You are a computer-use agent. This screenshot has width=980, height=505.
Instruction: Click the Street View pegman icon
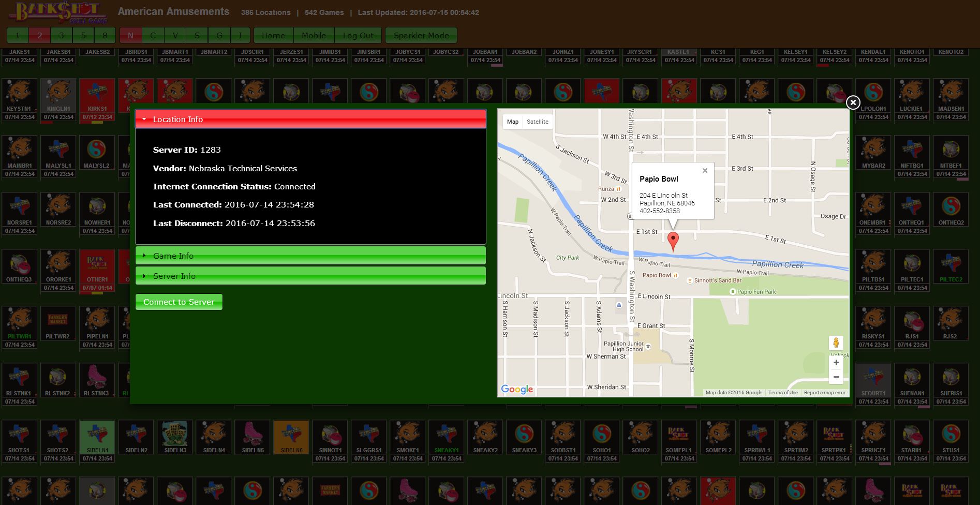point(836,343)
